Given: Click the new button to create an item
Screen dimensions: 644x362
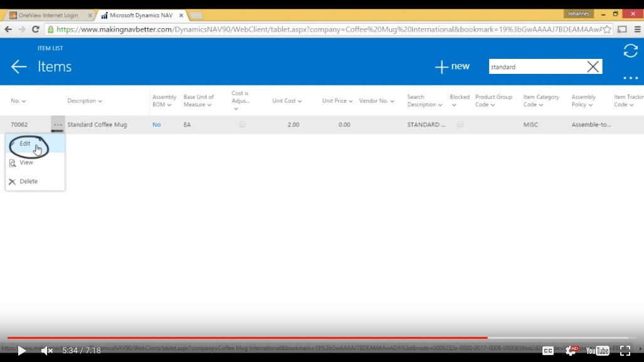Looking at the screenshot, I should (452, 66).
